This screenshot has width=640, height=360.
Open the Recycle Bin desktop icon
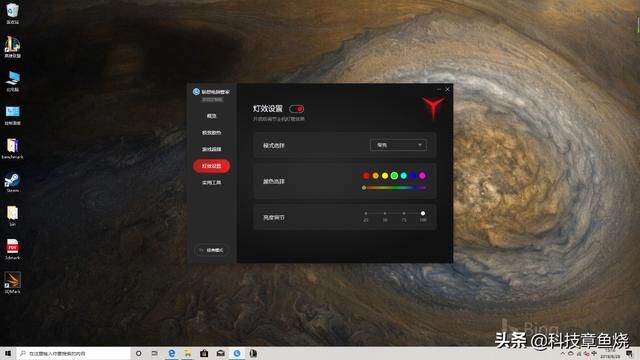pos(13,13)
